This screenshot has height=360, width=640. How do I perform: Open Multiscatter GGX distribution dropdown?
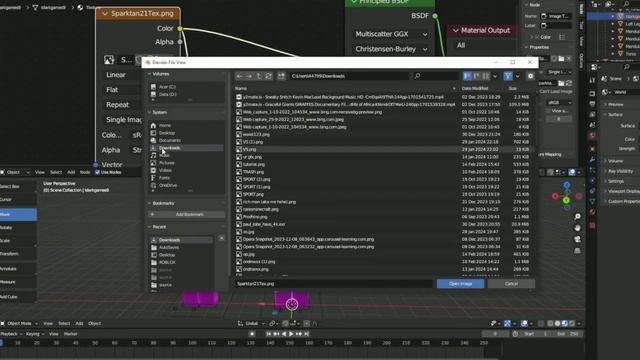(391, 34)
